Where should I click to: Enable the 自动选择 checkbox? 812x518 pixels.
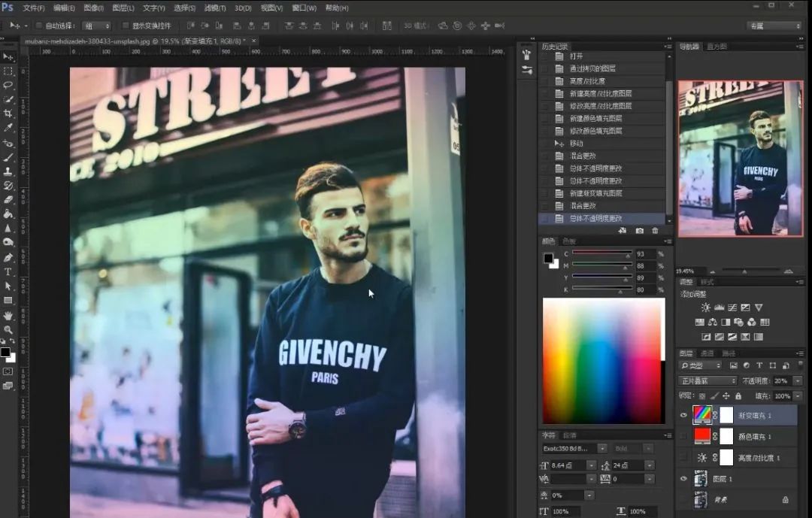tap(38, 26)
